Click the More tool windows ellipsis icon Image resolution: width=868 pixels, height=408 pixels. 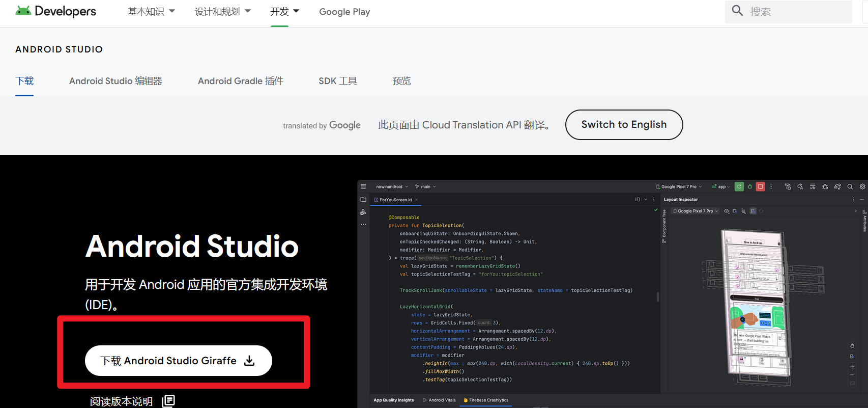(x=363, y=224)
